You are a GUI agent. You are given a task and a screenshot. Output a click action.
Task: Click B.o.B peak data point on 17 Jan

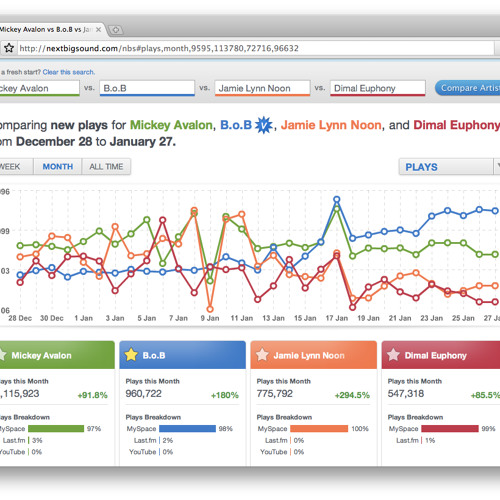(x=337, y=199)
